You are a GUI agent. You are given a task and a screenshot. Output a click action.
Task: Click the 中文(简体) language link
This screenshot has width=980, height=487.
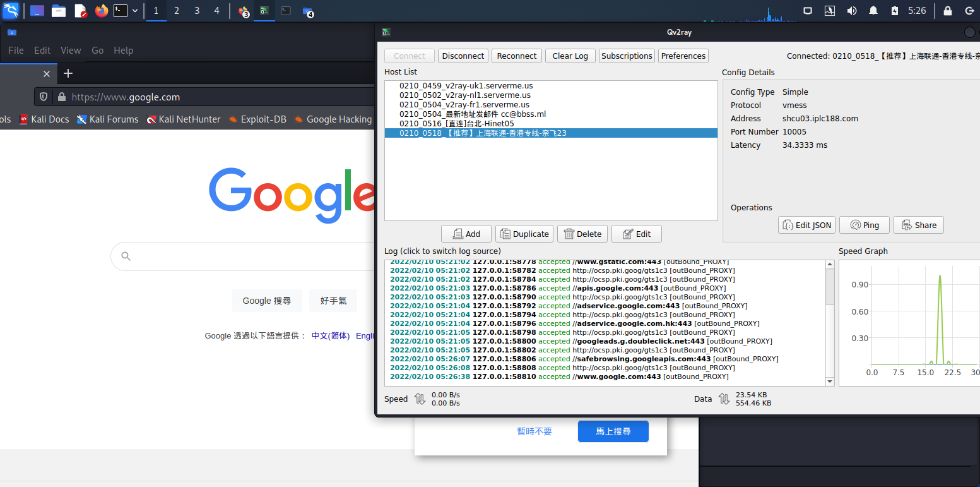coord(331,336)
